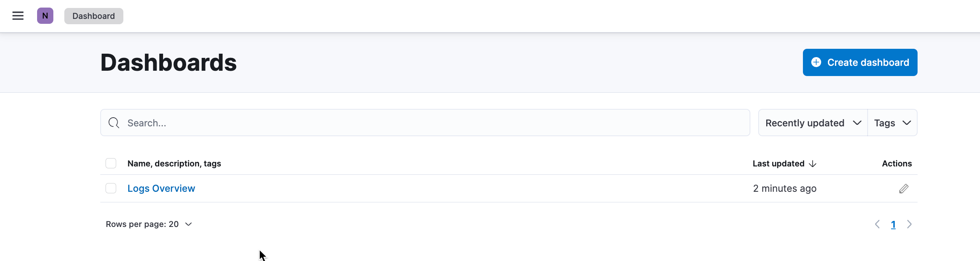Screen dimensions: 980x261
Task: Open the hamburger navigation menu
Action: (x=18, y=16)
